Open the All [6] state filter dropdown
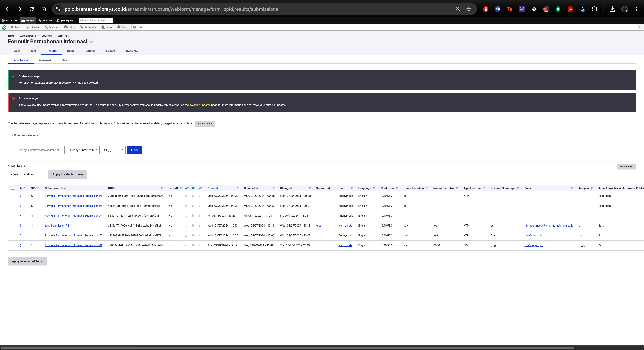 [113, 150]
